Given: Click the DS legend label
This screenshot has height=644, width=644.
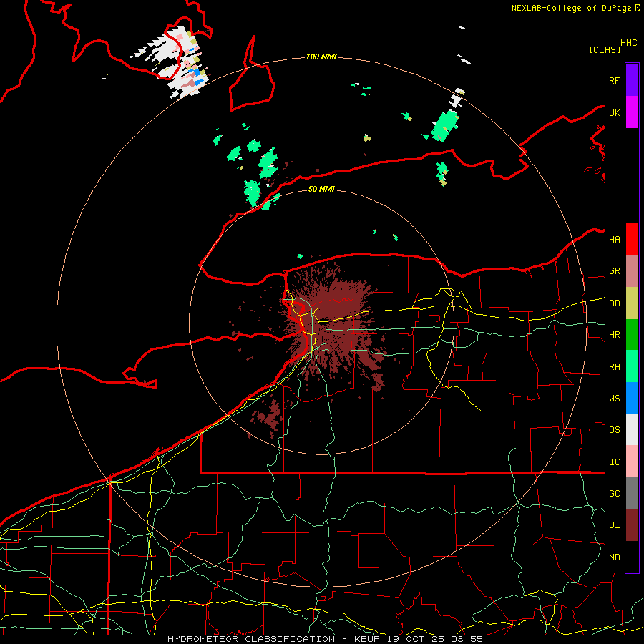Looking at the screenshot, I should [x=615, y=430].
